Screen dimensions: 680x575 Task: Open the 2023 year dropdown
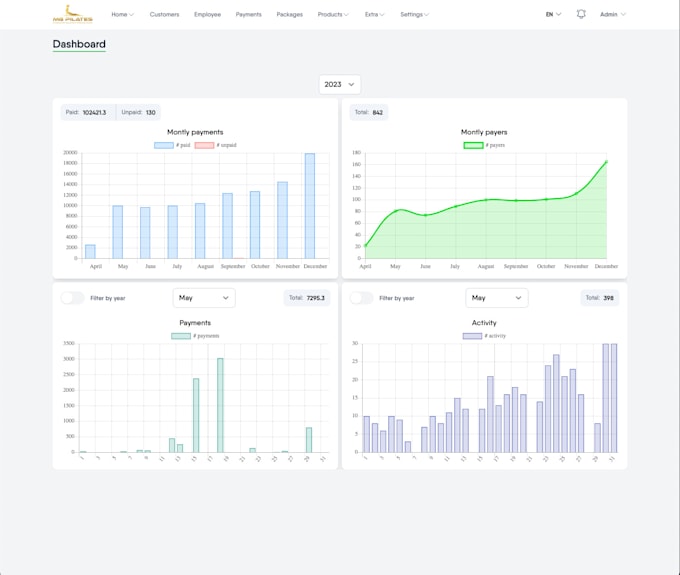(x=340, y=84)
